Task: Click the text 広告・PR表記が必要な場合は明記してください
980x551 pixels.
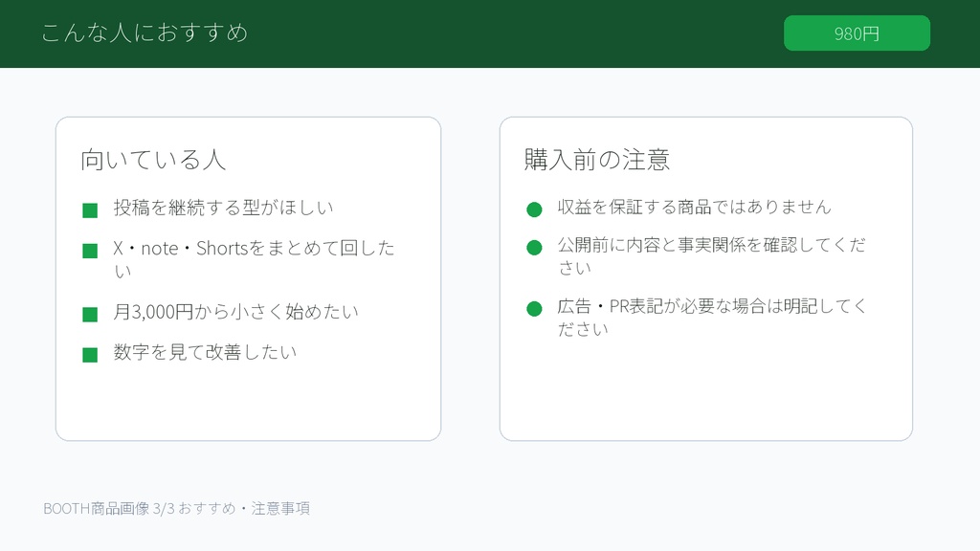Action: point(712,318)
